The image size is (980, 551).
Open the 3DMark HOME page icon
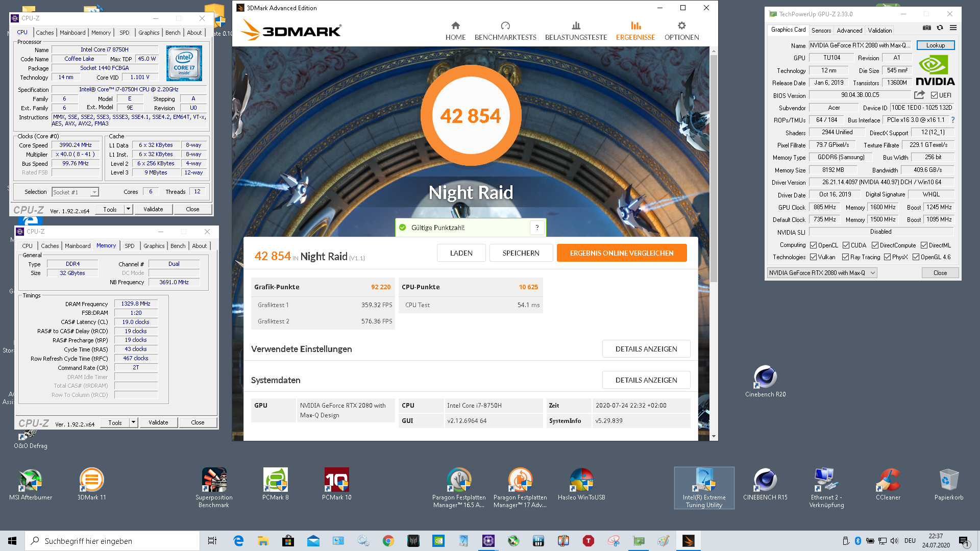tap(455, 26)
